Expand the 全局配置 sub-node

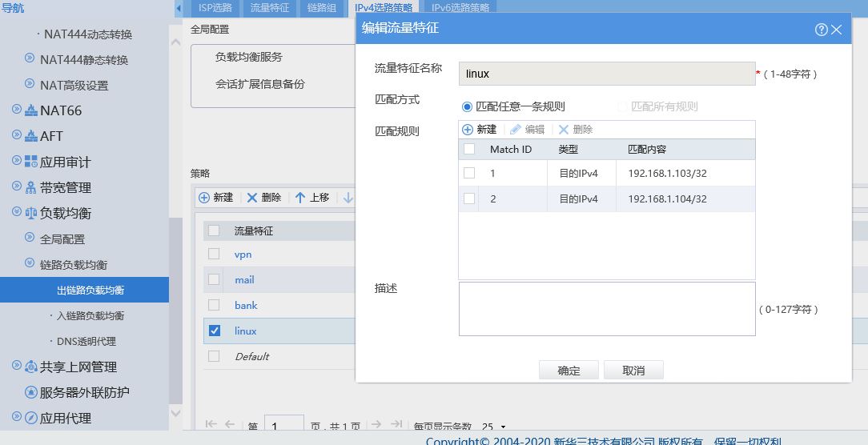pyautogui.click(x=30, y=237)
